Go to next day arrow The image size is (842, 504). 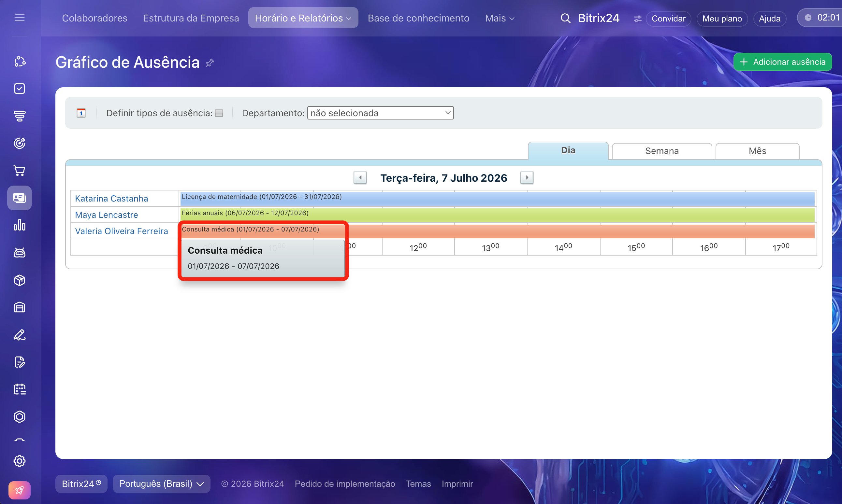[527, 178]
